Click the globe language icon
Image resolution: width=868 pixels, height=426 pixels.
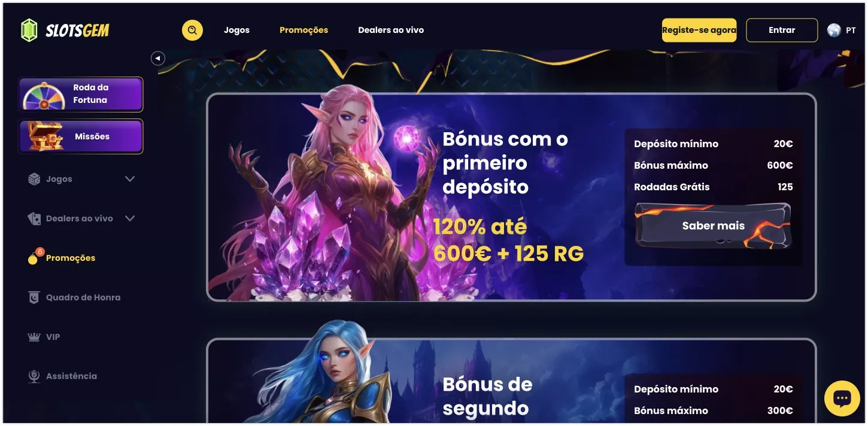point(834,30)
